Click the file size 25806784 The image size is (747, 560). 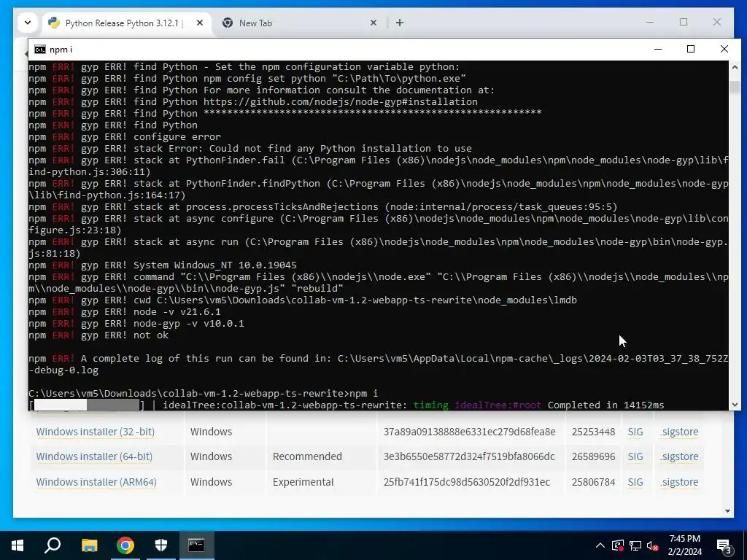point(593,482)
